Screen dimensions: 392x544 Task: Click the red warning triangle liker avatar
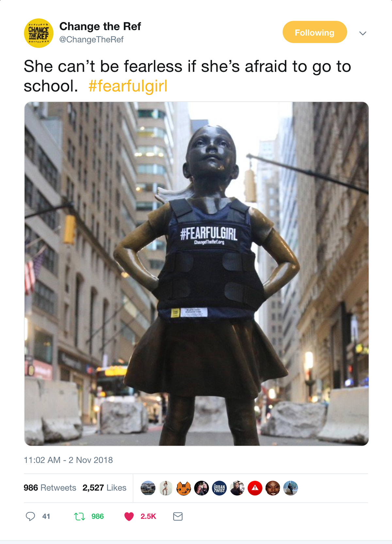pos(255,488)
